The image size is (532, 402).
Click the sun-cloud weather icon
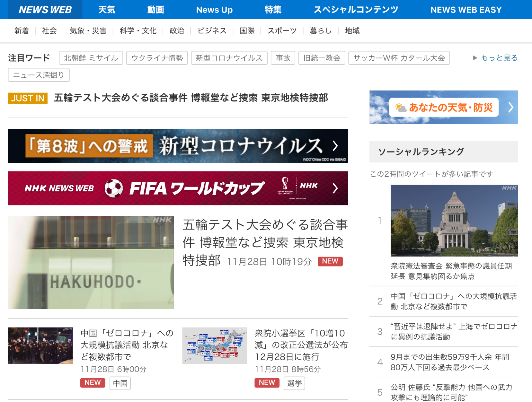(401, 108)
